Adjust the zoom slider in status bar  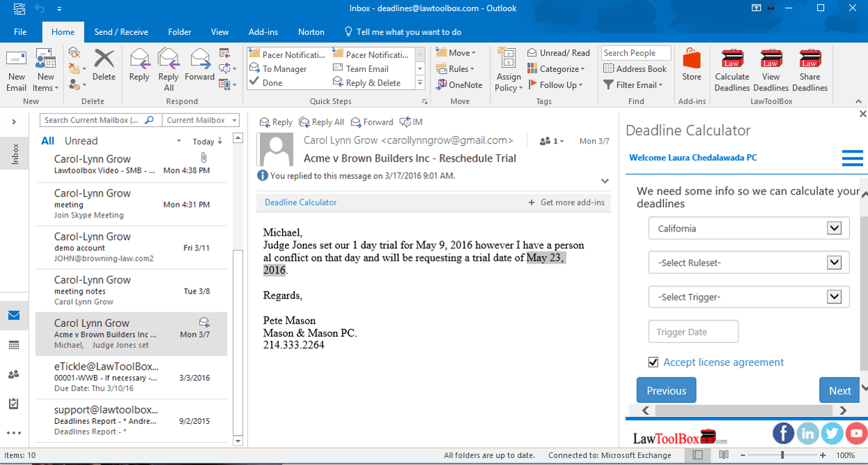pyautogui.click(x=782, y=455)
